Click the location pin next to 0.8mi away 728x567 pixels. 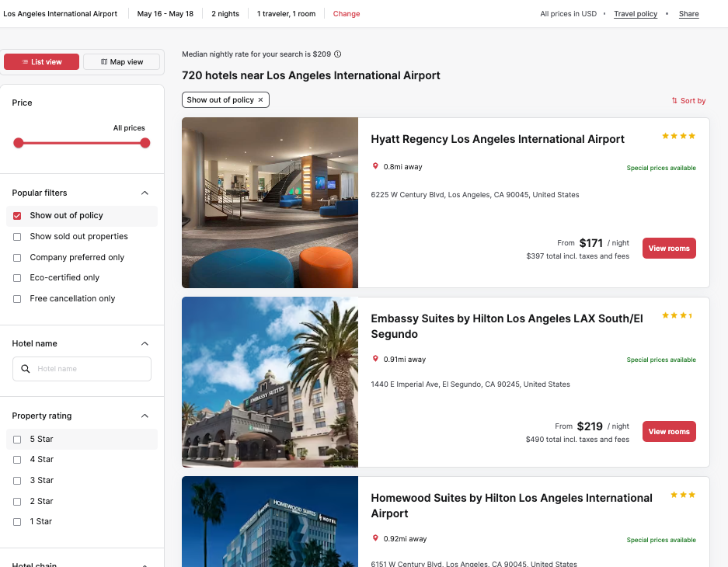(x=375, y=166)
